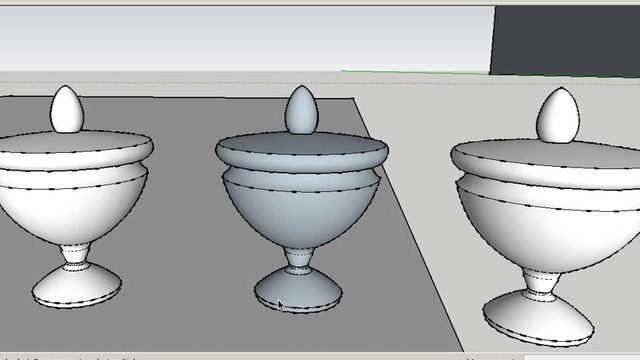The height and width of the screenshot is (360, 640).
Task: Click the foot base of the right goblet
Action: [538, 318]
